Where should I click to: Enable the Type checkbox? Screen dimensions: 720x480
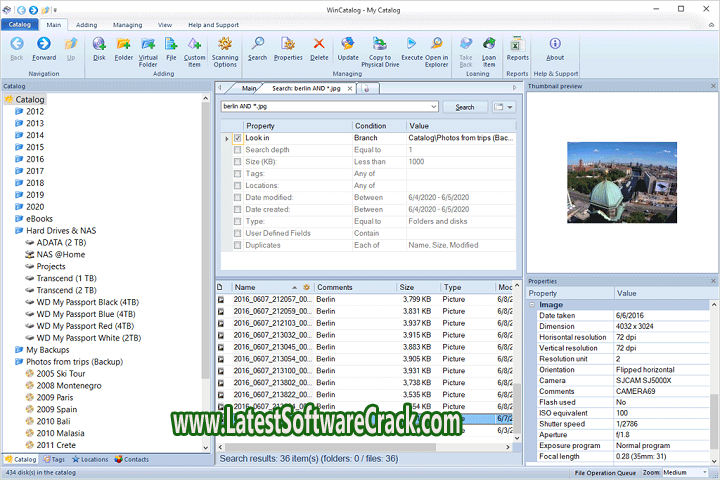pos(237,221)
